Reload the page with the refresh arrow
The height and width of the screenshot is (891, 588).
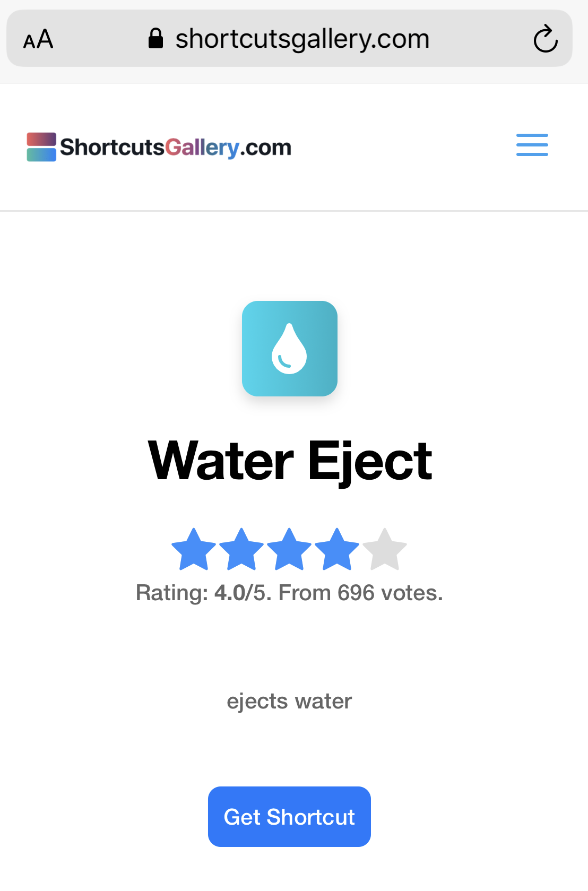tap(545, 39)
